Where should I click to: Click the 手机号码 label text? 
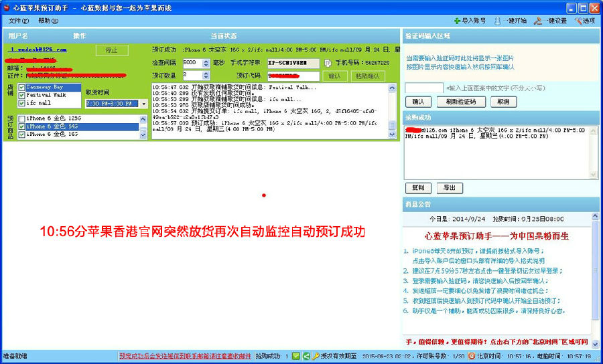coord(350,63)
